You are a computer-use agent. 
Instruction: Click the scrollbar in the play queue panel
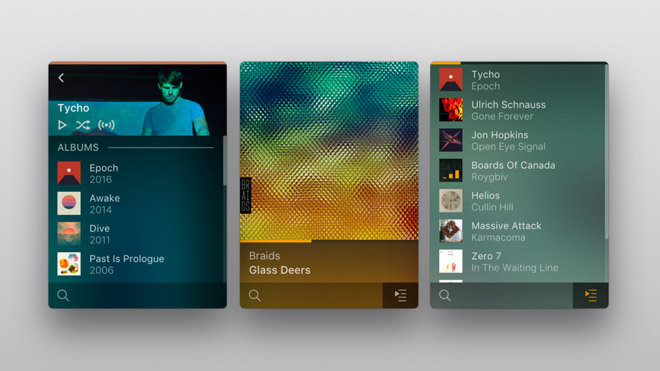[x=607, y=152]
